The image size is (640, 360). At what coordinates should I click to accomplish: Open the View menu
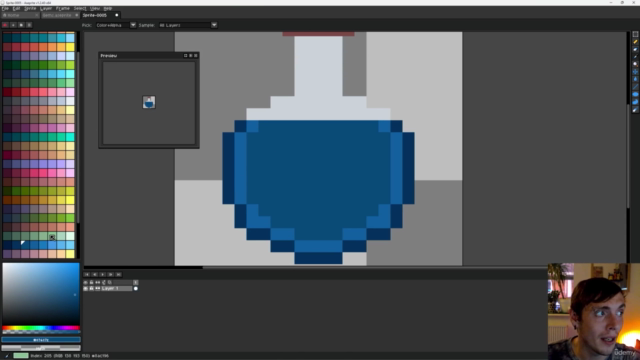[95, 8]
